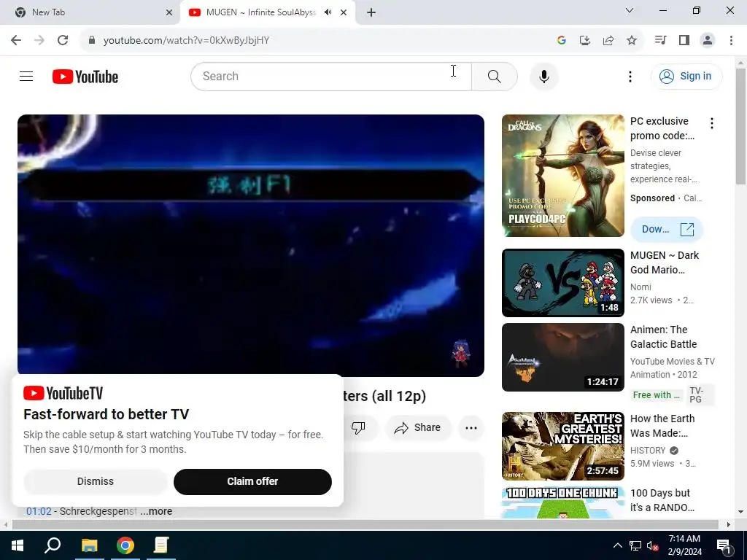
Task: Click the search magnifier button
Action: (x=495, y=76)
